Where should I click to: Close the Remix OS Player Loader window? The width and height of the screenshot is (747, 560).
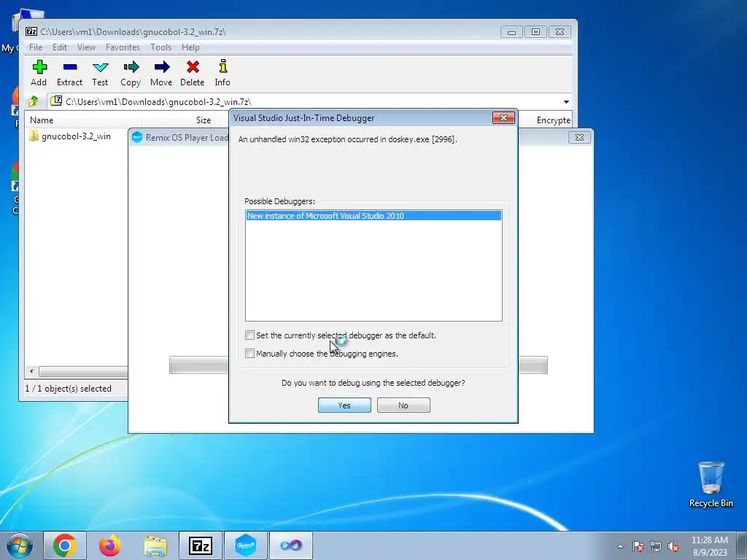click(x=579, y=138)
